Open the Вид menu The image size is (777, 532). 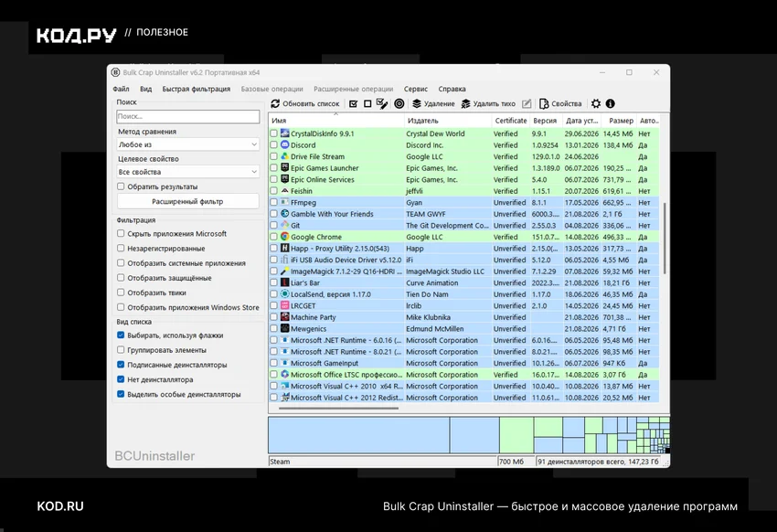145,90
